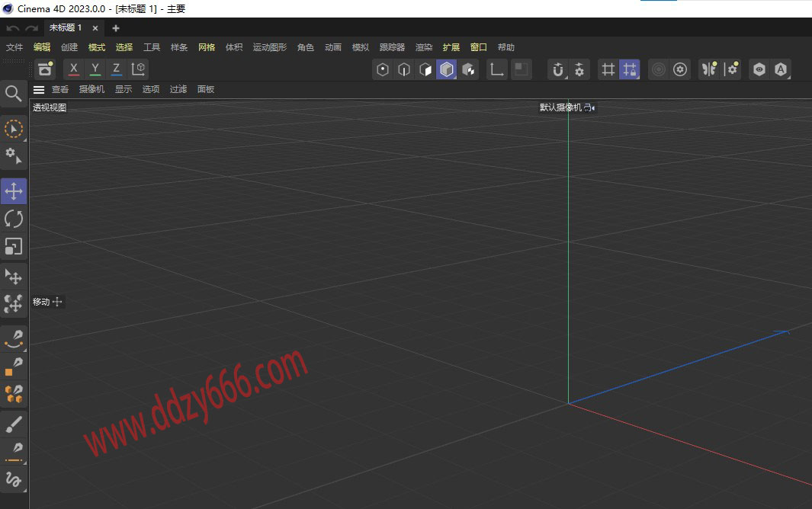Select the spline sketch squiggle tool
The height and width of the screenshot is (509, 812).
[x=14, y=479]
